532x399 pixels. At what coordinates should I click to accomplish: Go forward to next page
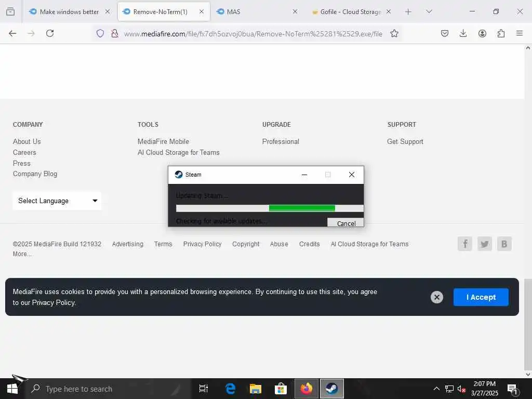point(31,33)
